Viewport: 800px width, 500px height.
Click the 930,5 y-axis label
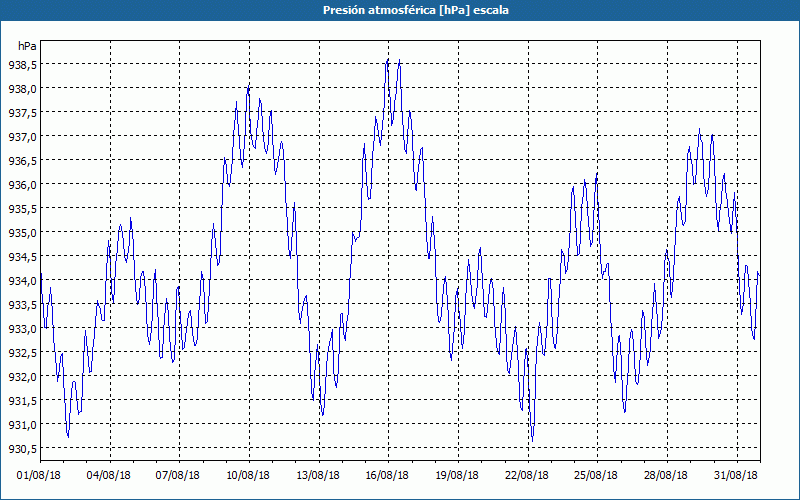pyautogui.click(x=22, y=448)
